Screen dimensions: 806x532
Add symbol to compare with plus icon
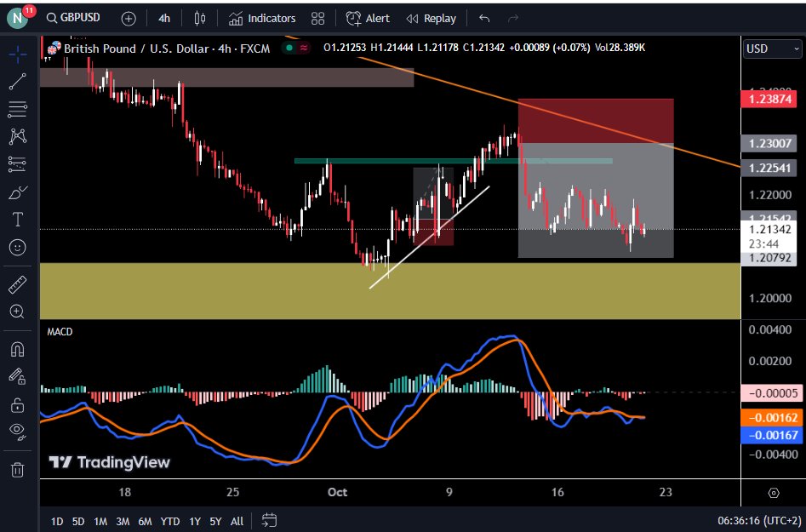129,19
